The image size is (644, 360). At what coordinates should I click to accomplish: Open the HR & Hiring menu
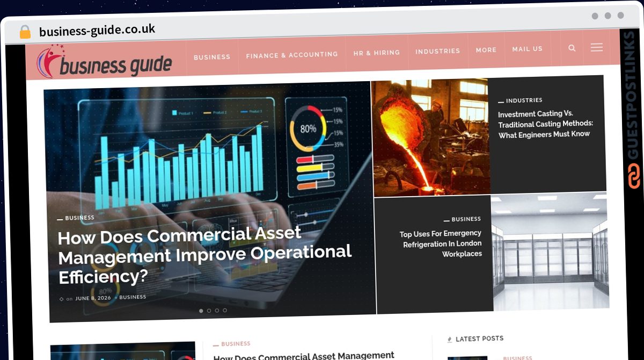click(377, 53)
